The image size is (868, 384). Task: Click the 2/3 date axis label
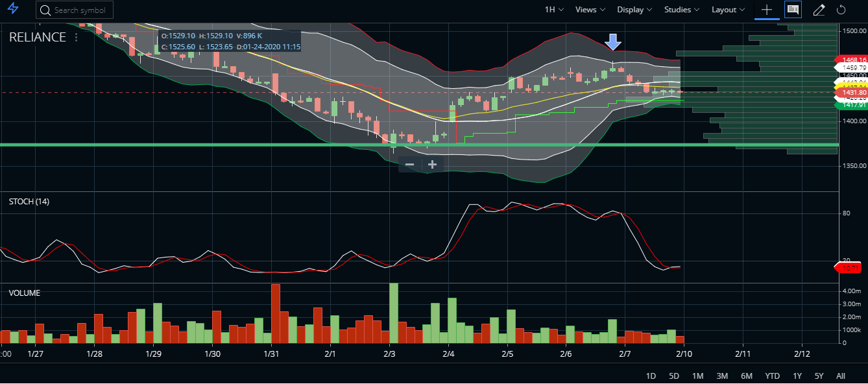click(389, 354)
